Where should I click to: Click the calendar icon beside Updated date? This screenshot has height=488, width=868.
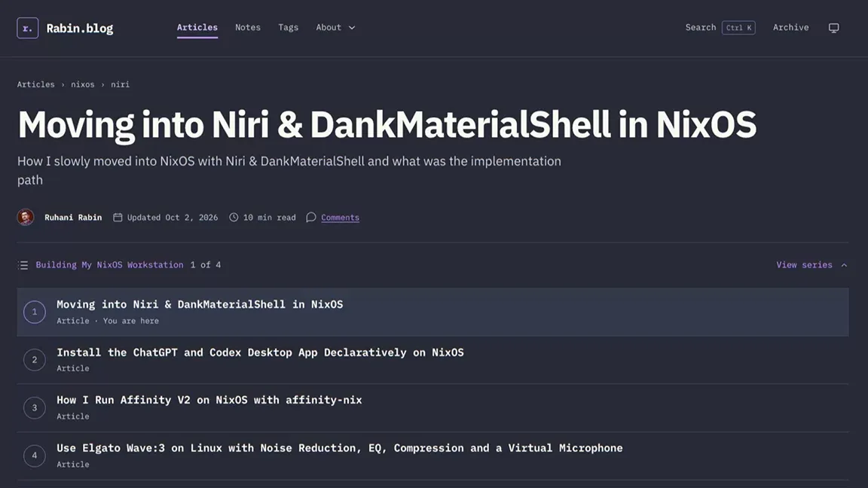pyautogui.click(x=118, y=218)
